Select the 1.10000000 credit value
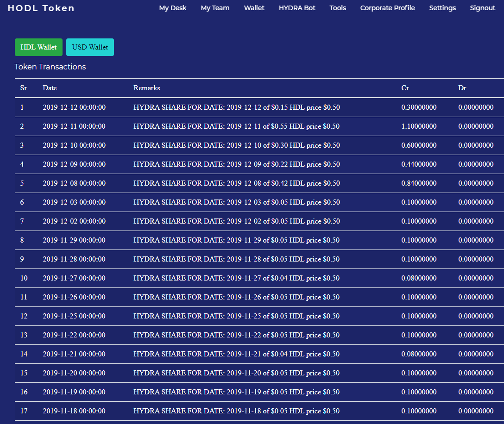 419,126
